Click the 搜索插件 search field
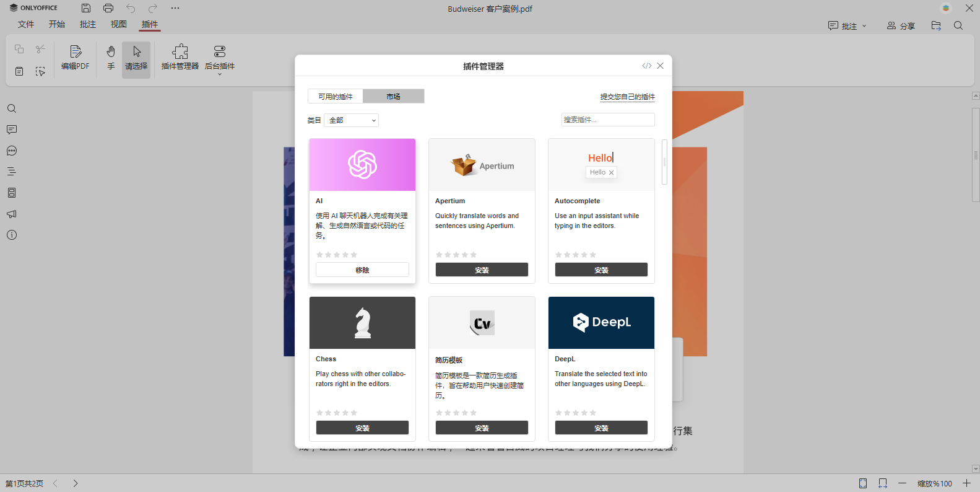The width and height of the screenshot is (980, 492). (608, 120)
